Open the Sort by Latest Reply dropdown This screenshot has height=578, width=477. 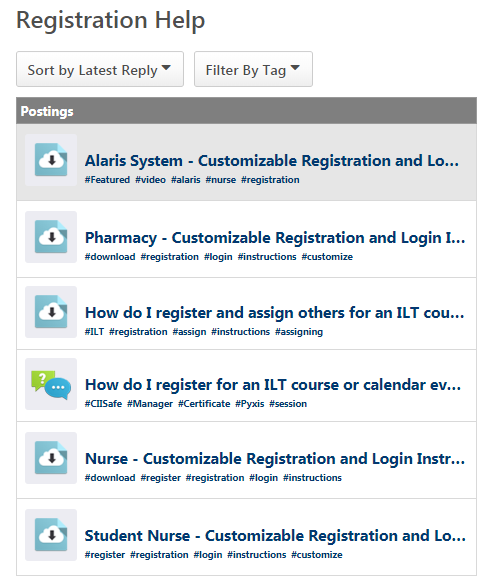click(100, 69)
